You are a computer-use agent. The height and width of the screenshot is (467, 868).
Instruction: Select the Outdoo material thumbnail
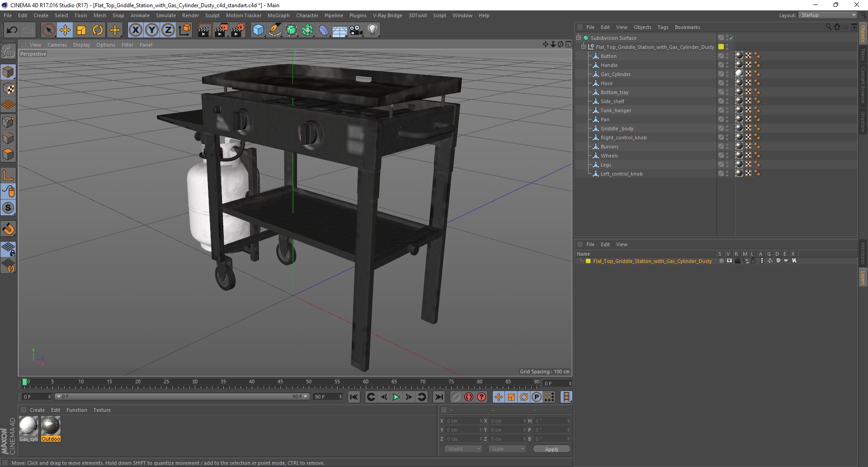51,429
